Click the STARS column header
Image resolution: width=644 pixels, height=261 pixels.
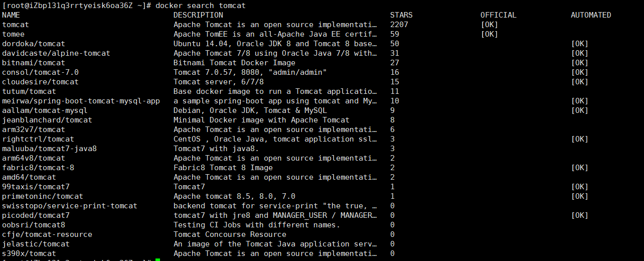click(x=401, y=15)
